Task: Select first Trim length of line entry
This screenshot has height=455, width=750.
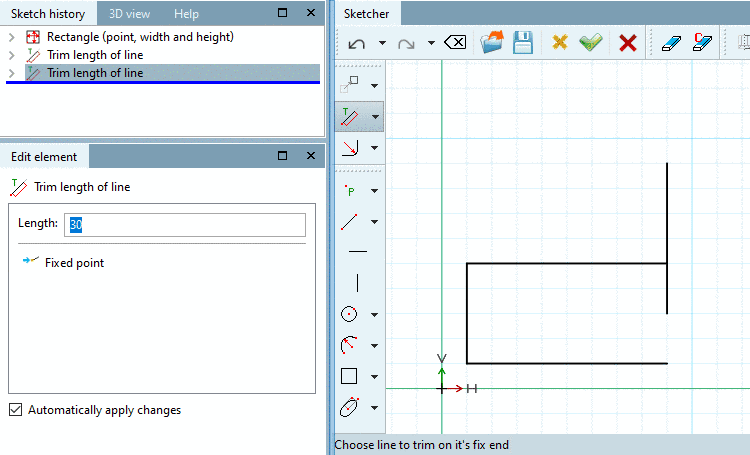Action: [x=95, y=55]
